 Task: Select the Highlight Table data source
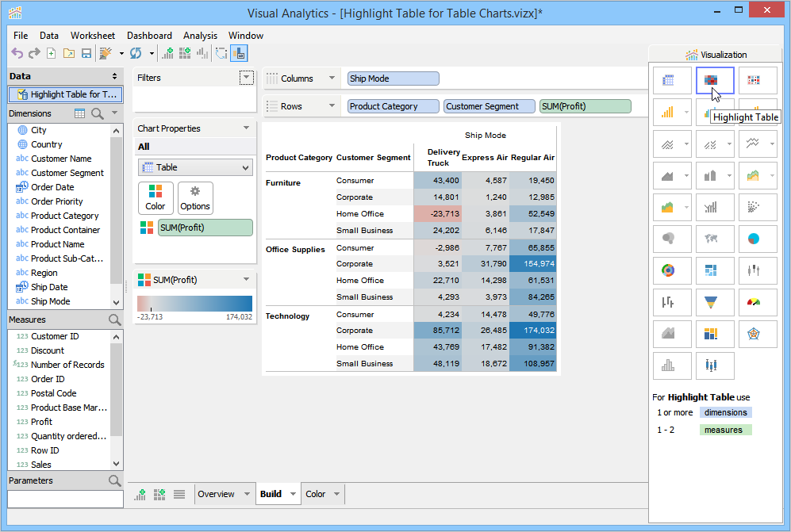coord(65,94)
